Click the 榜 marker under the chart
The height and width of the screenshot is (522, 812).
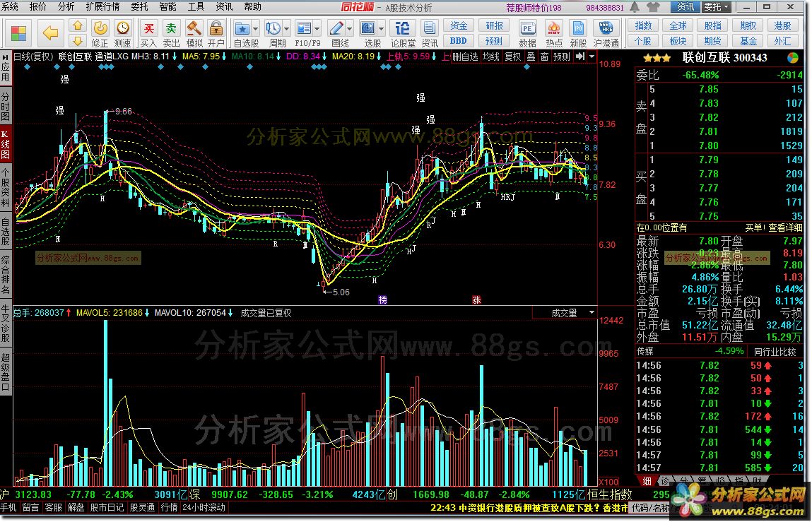383,299
